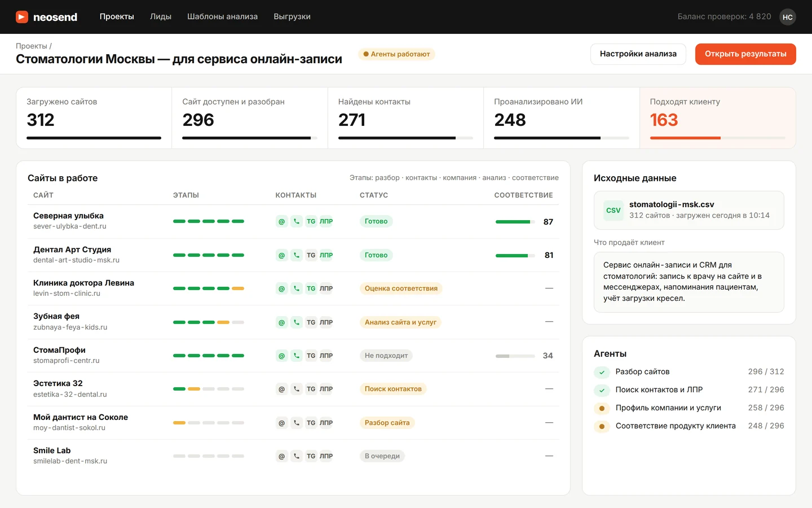Click email icon for Северная улыбка
Viewport: 812px width, 508px height.
tap(281, 221)
